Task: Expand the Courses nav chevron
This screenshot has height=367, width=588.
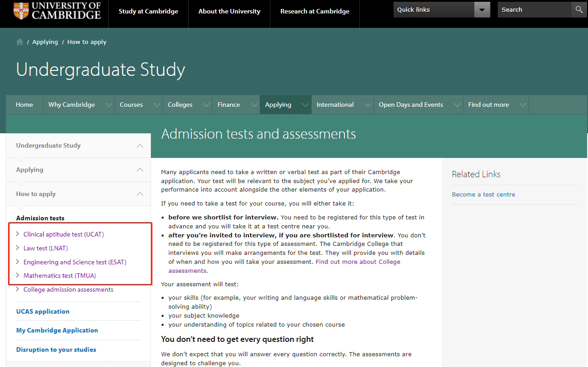Action: point(156,105)
